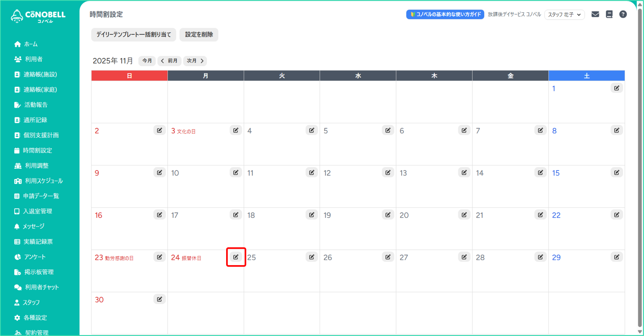Screen dimensions: 644x336
Task: Click the CoNOBELL logo
Action: tap(38, 16)
